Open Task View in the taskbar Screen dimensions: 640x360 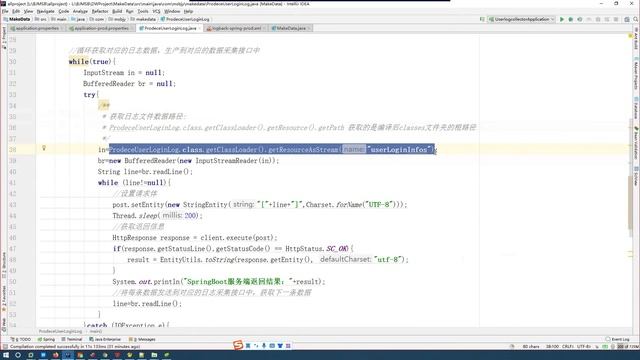click(31, 355)
